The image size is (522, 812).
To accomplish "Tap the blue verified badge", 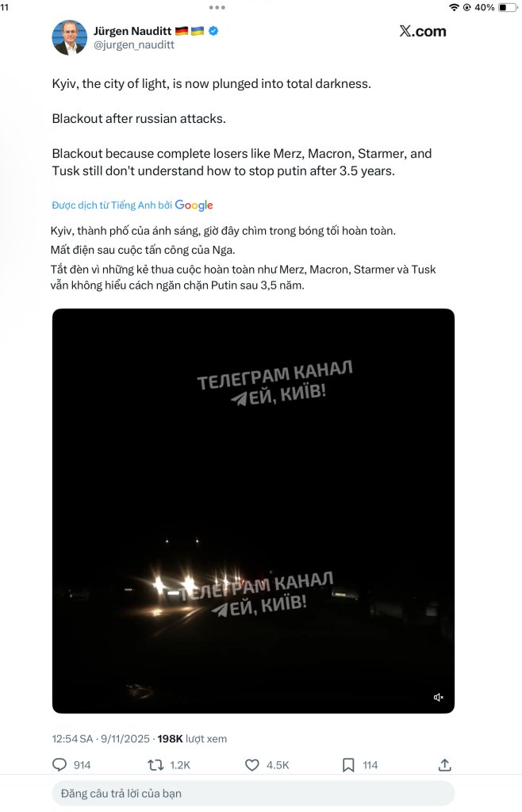I will pyautogui.click(x=213, y=31).
